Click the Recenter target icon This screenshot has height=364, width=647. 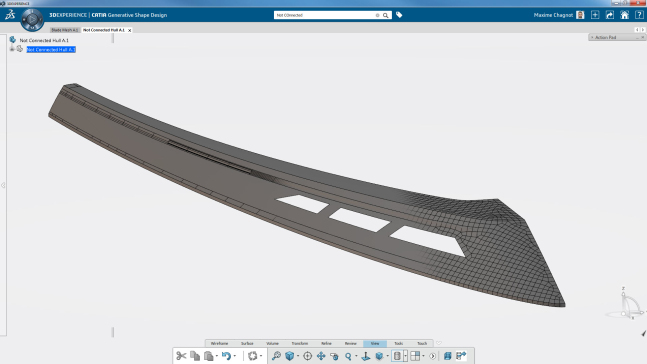coord(307,356)
